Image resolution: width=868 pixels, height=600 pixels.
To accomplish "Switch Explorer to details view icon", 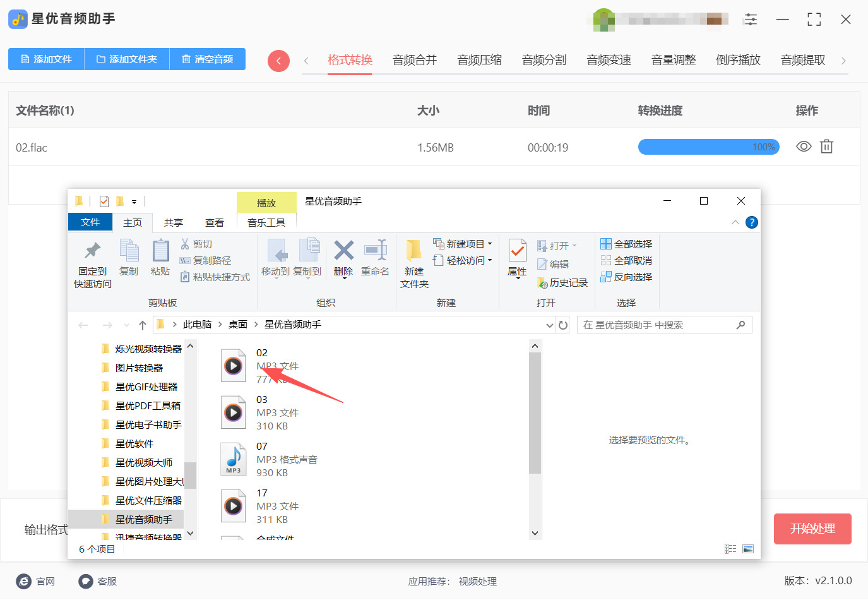I will click(x=730, y=549).
